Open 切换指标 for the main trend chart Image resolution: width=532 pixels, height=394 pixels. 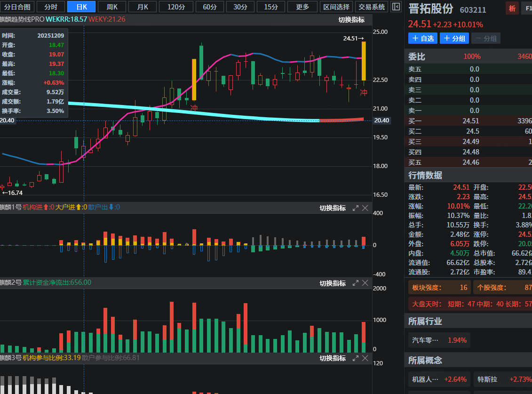[351, 20]
